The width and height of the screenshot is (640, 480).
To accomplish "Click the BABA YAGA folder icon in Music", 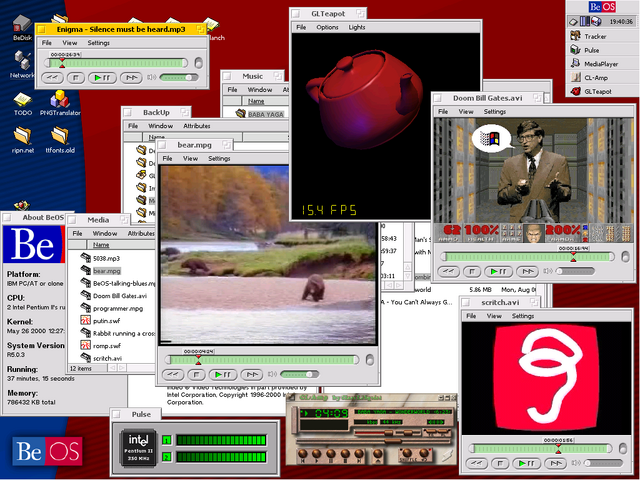I will click(241, 113).
